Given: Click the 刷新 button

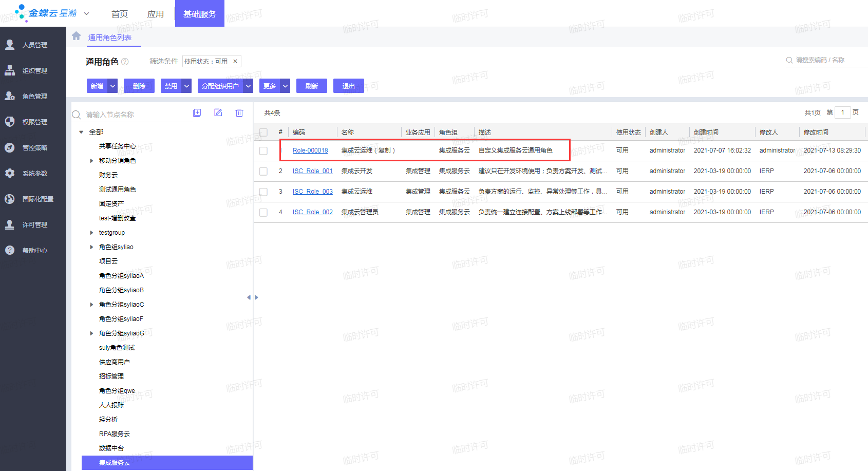Looking at the screenshot, I should pyautogui.click(x=312, y=86).
